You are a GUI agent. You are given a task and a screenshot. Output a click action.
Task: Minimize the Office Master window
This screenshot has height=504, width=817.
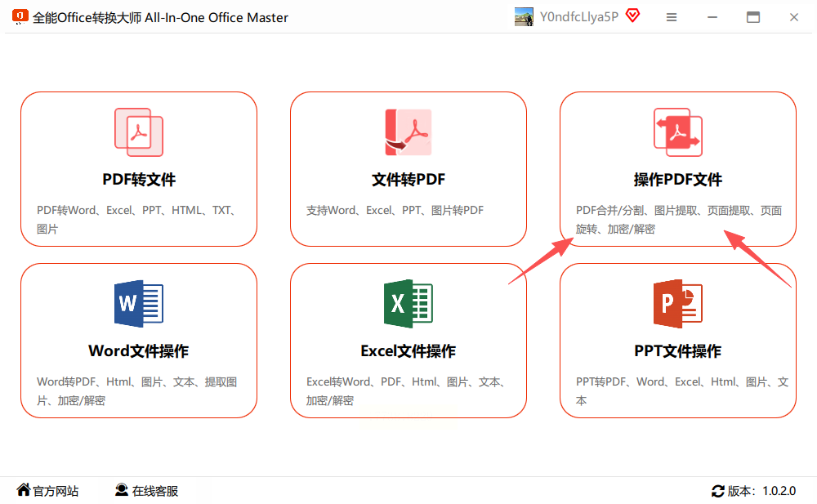click(712, 17)
